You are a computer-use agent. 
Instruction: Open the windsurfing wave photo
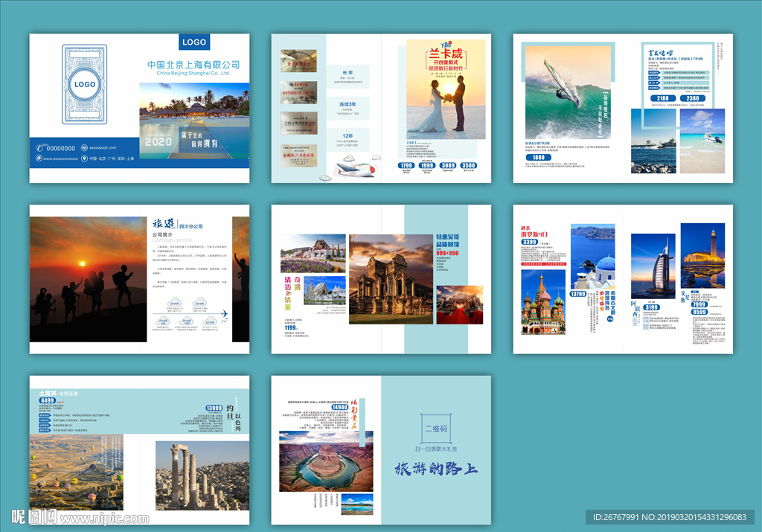coord(568,92)
